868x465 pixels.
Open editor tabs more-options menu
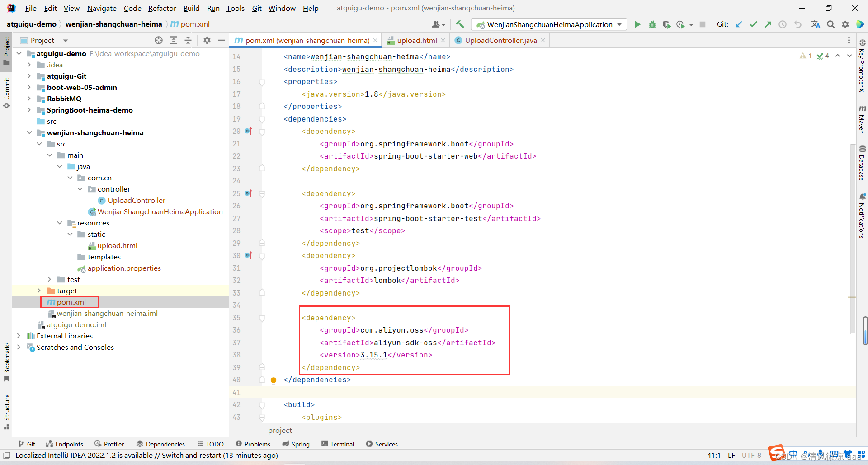point(849,40)
